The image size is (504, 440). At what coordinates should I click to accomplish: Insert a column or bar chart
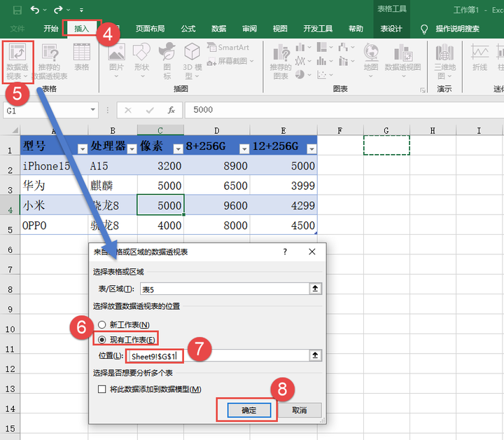[303, 48]
